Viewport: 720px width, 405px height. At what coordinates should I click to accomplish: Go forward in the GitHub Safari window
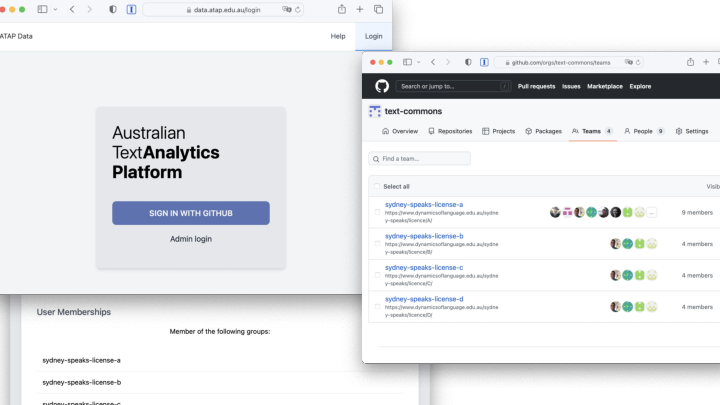click(x=448, y=62)
